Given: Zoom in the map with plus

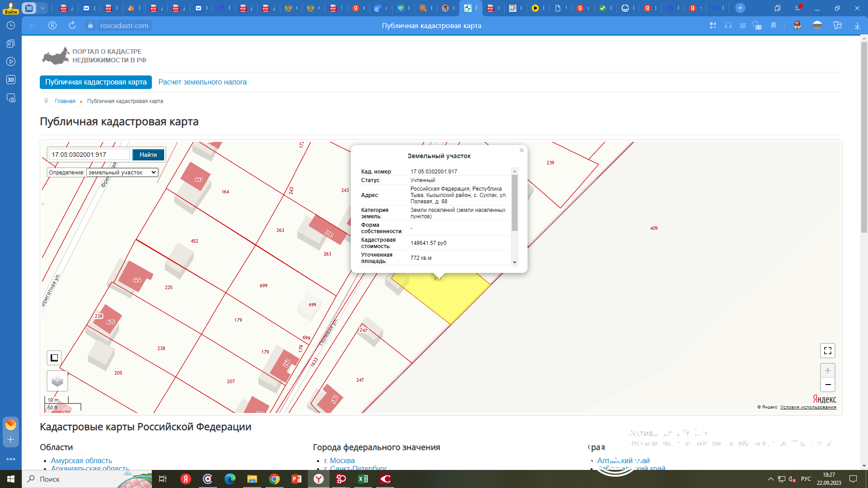Looking at the screenshot, I should tap(827, 371).
